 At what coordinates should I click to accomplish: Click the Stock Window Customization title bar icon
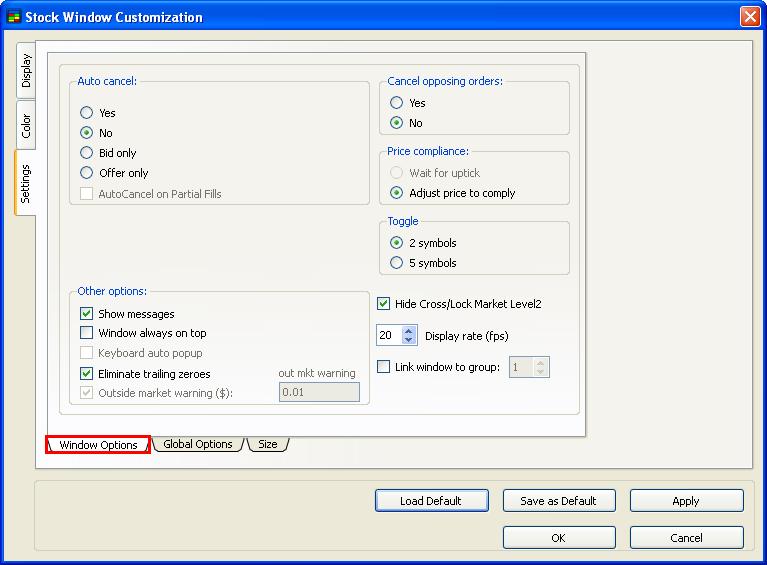click(14, 17)
